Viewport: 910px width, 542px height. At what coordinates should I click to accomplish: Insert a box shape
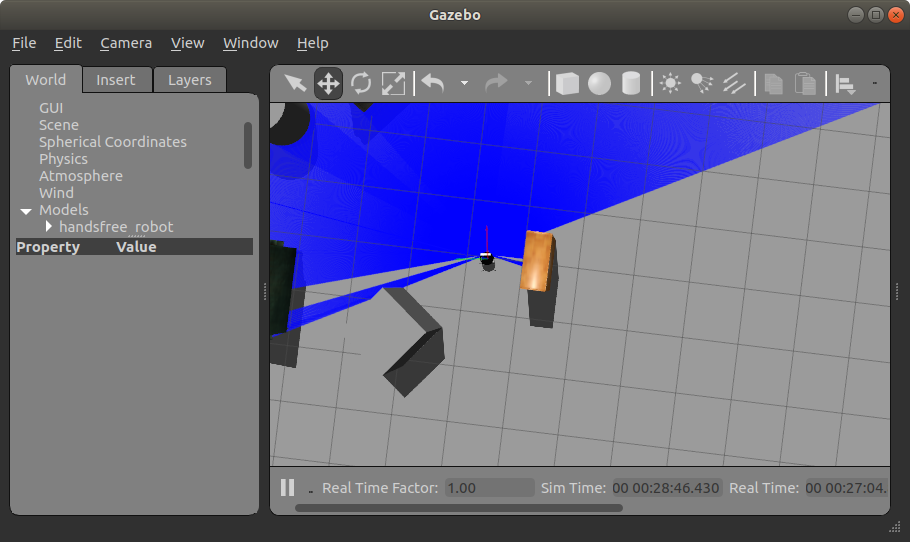point(567,84)
